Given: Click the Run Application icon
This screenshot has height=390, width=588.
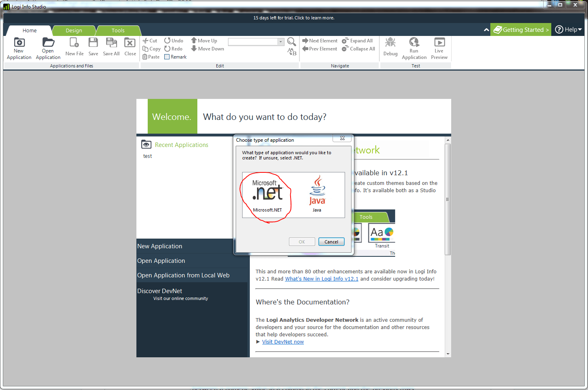Looking at the screenshot, I should click(x=414, y=48).
